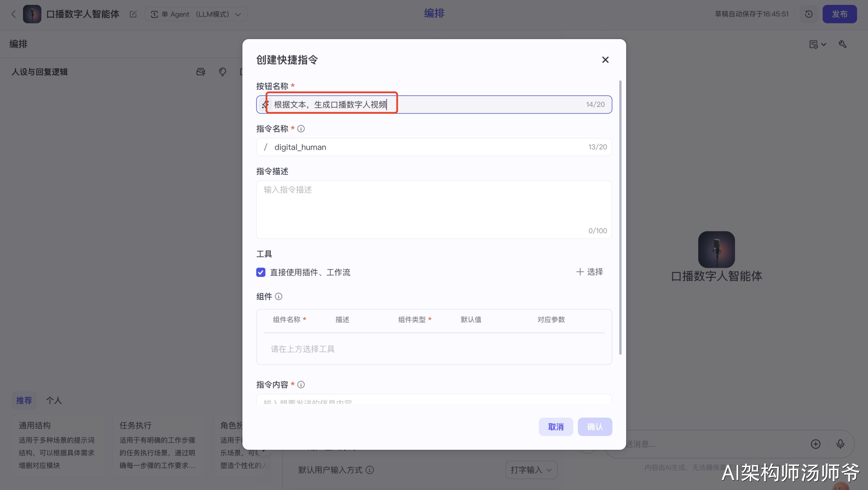Close the 创建快捷指令 dialog

pyautogui.click(x=605, y=60)
